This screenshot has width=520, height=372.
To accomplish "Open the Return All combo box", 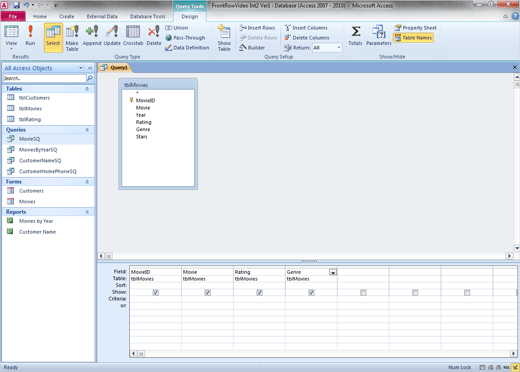I will pos(327,48).
